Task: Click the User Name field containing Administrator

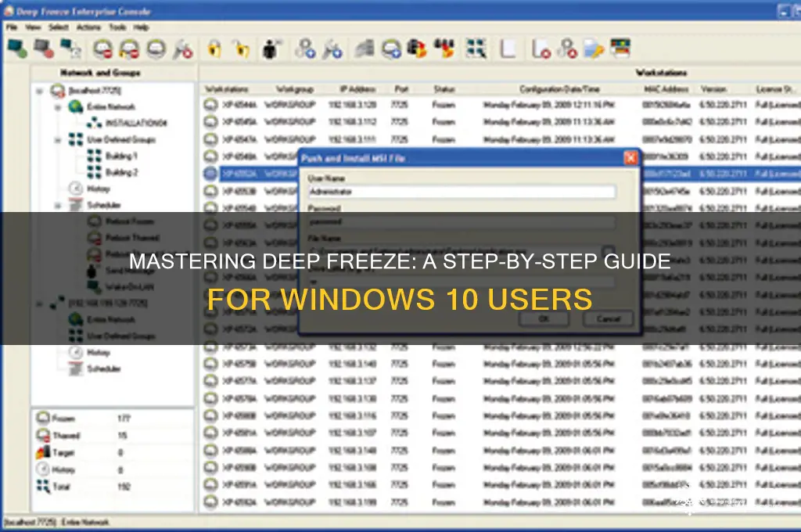Action: [x=462, y=192]
